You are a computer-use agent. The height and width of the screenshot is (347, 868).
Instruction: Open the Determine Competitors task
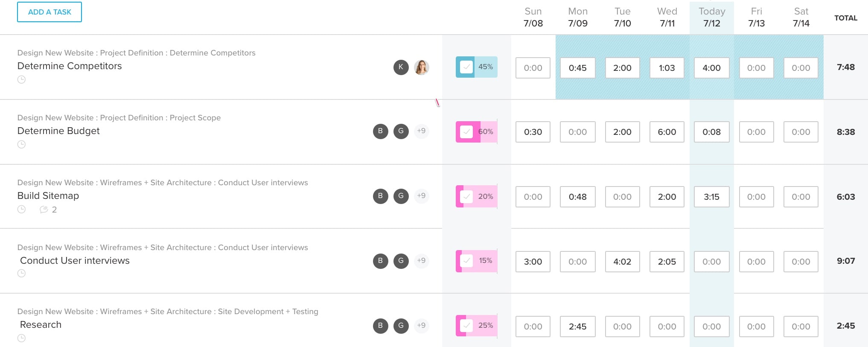pos(69,66)
